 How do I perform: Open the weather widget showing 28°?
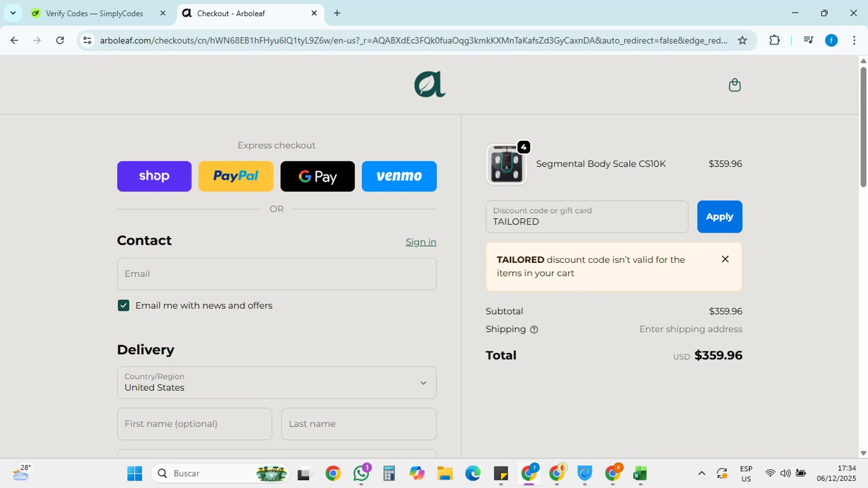[22, 472]
